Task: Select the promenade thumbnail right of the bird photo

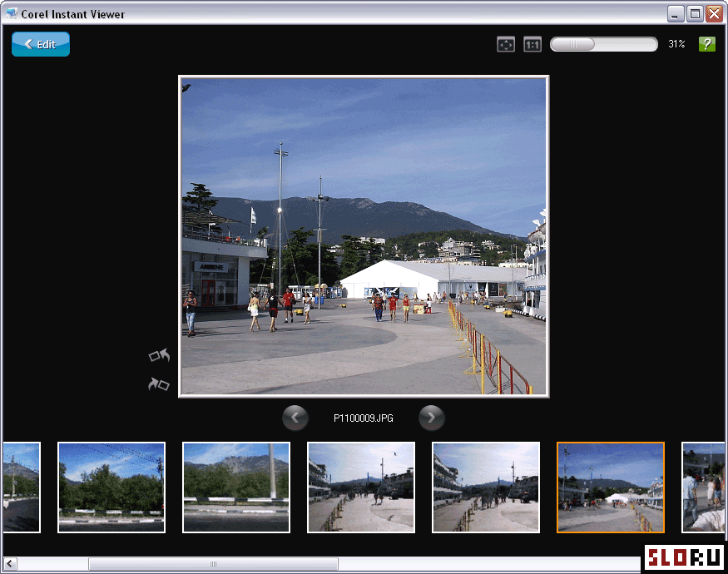Action: (486, 487)
